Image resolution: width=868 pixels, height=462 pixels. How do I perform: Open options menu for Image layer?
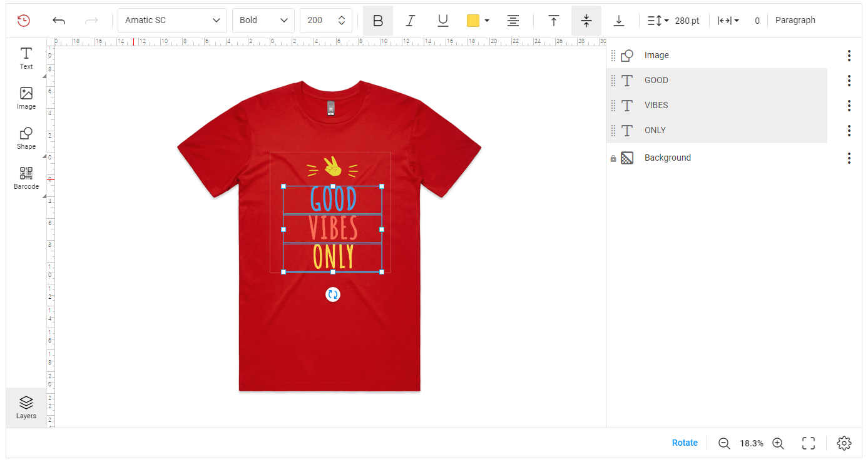pos(849,56)
